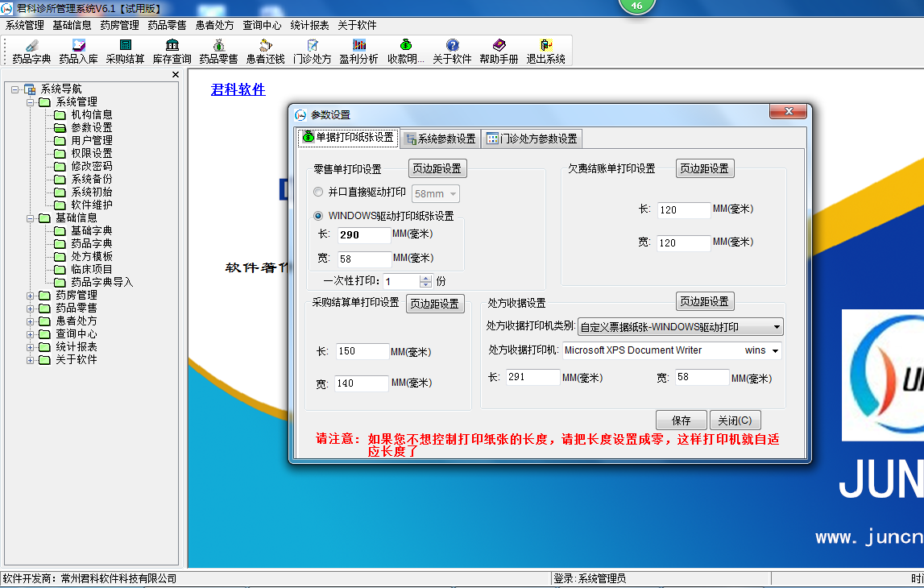Click the 用户管理 folder icon

tap(60, 141)
